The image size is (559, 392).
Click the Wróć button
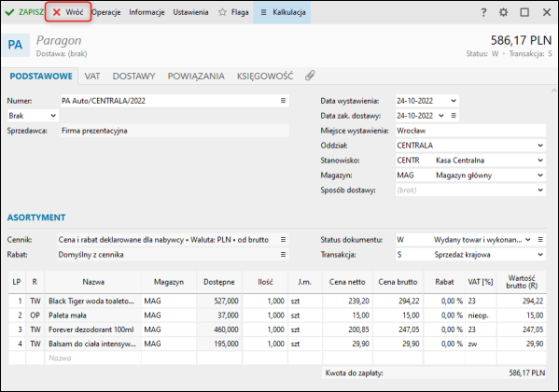pos(68,12)
